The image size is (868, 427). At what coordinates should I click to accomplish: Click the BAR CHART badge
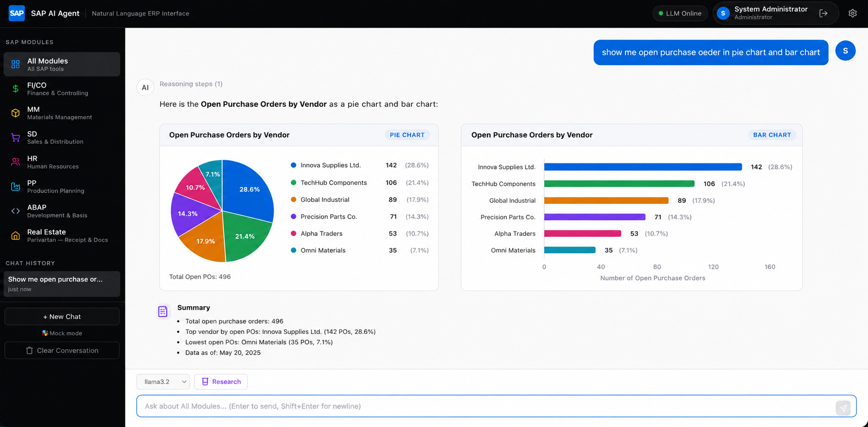(772, 135)
